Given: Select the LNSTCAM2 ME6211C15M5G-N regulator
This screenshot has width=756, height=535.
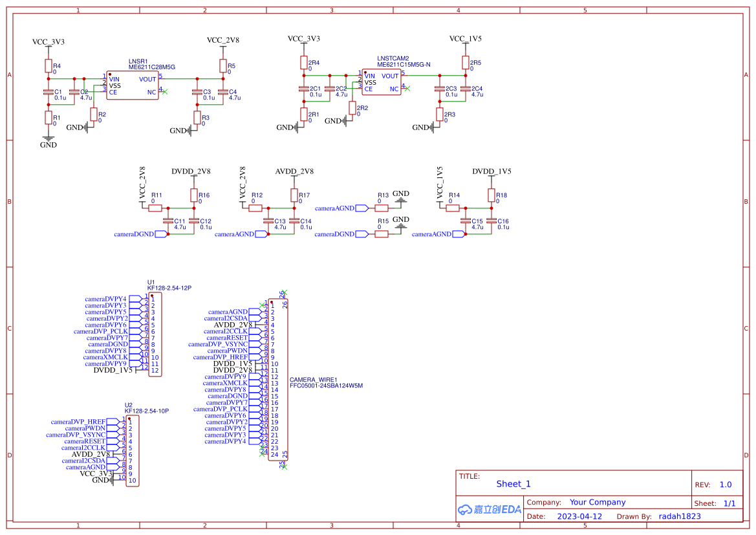Looking at the screenshot, I should point(382,82).
